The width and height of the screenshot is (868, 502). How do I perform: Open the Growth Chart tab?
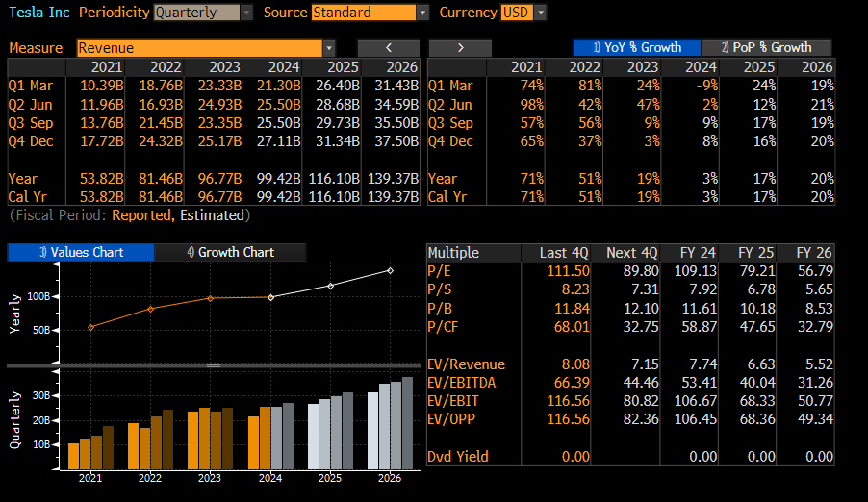pos(230,252)
